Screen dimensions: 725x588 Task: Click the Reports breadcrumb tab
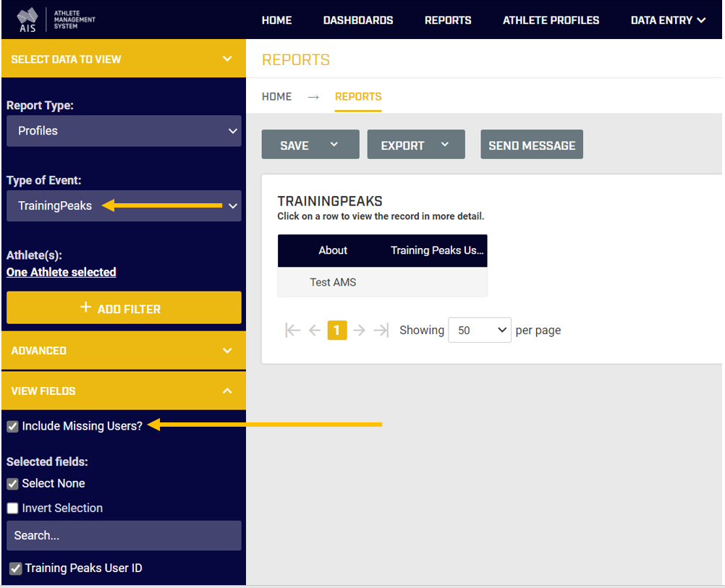(358, 97)
